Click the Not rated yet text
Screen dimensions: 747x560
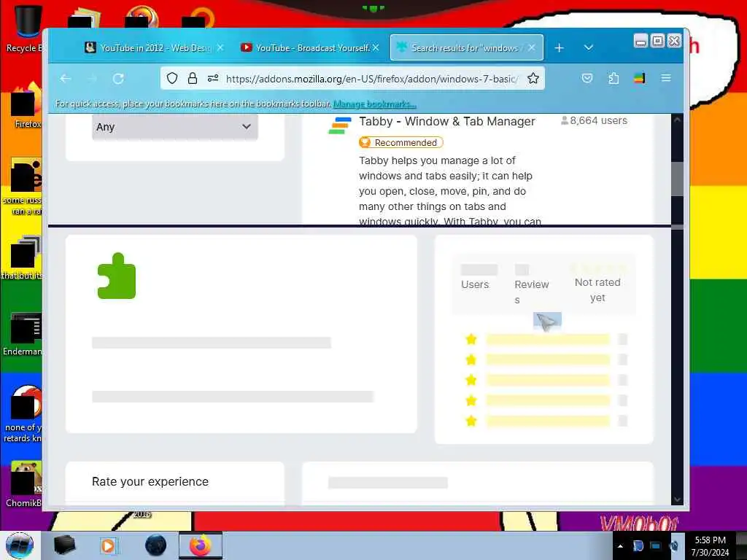(597, 290)
